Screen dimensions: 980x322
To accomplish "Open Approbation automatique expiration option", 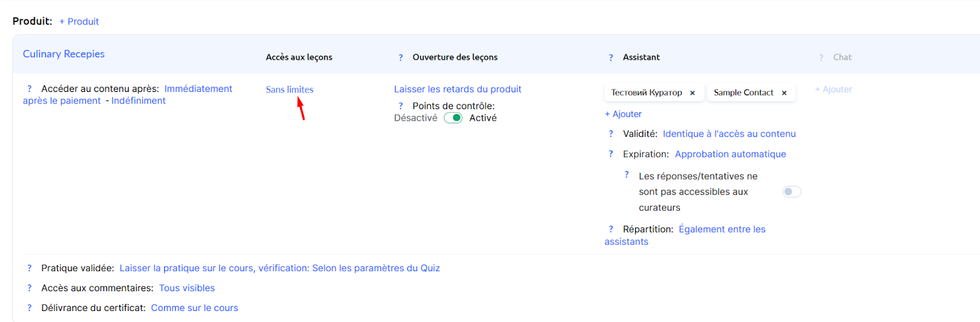I will [730, 154].
